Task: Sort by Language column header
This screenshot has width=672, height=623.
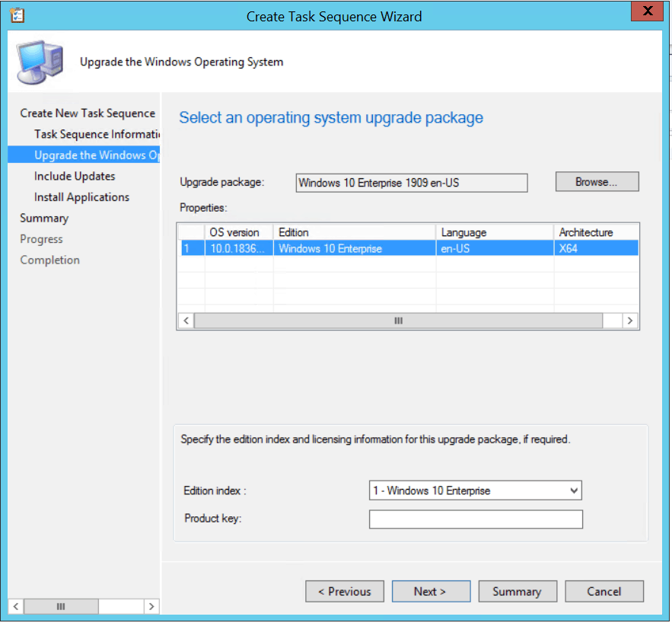Action: pyautogui.click(x=495, y=232)
